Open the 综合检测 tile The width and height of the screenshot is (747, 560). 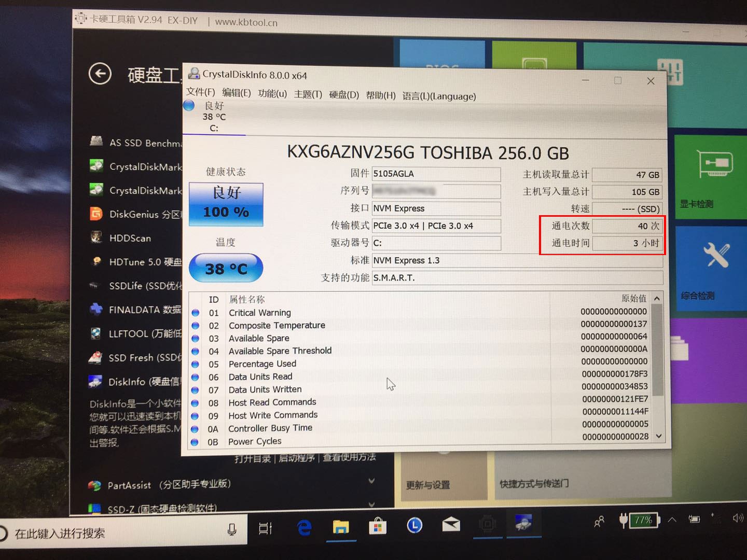tap(711, 268)
